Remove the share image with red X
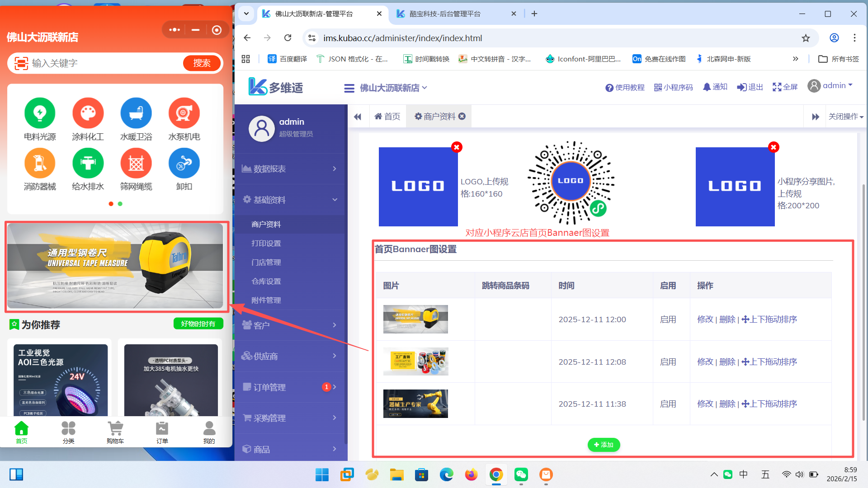868x488 pixels. [x=774, y=147]
